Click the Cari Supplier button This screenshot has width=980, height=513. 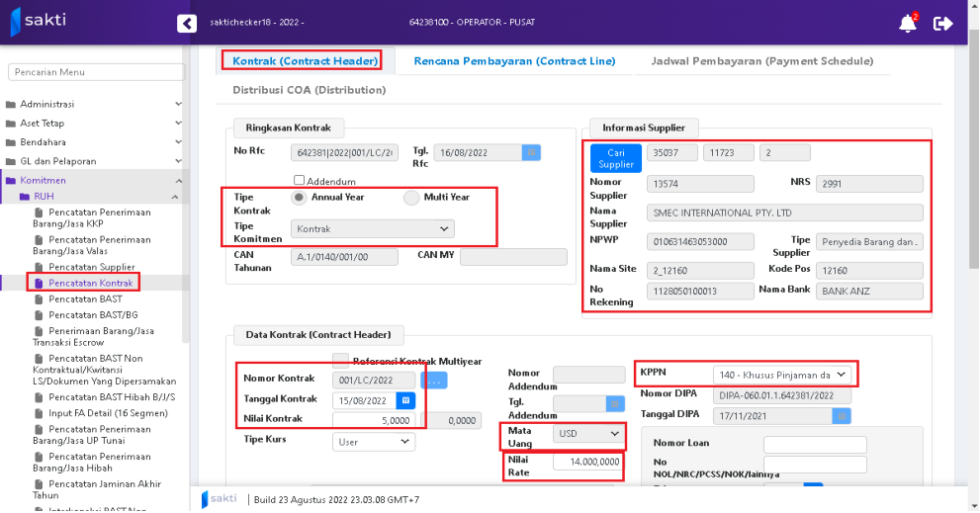616,158
